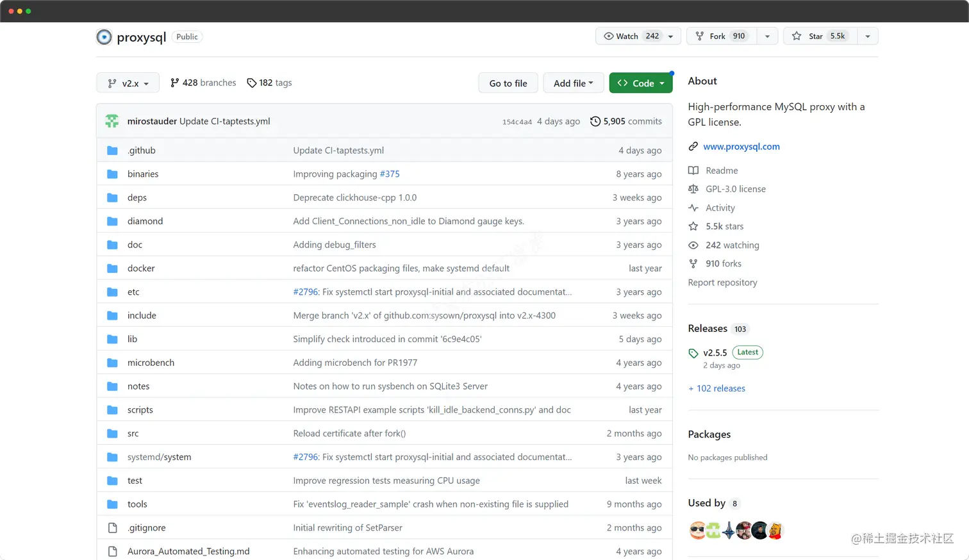Click the Packages heading link
The width and height of the screenshot is (969, 560).
(x=709, y=434)
